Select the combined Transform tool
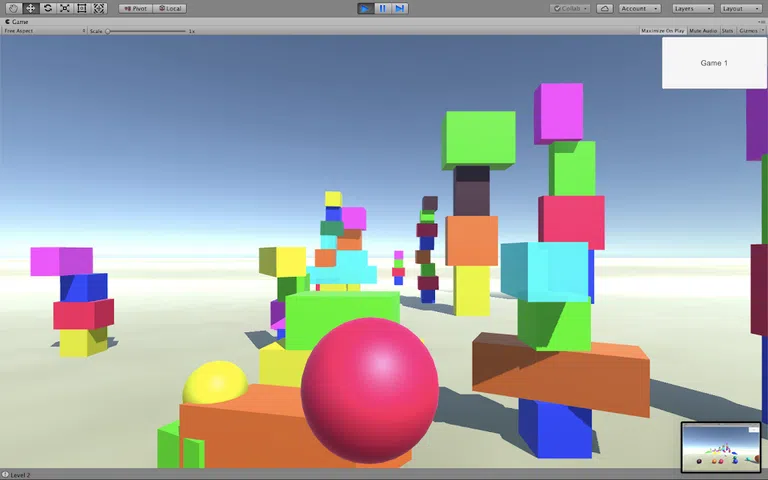768x480 pixels. [x=99, y=8]
